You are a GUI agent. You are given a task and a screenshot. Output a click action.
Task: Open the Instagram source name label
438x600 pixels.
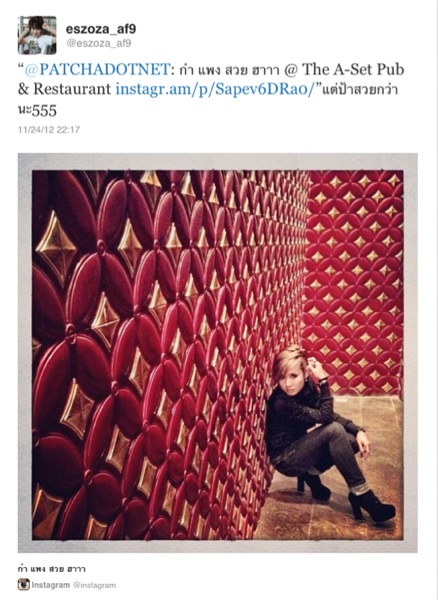[50, 585]
